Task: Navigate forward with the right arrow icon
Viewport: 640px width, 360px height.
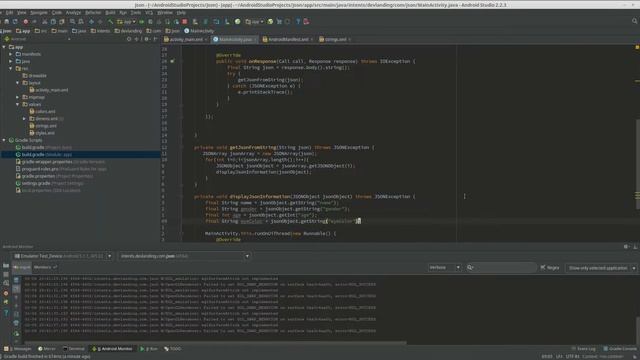Action: click(x=100, y=21)
